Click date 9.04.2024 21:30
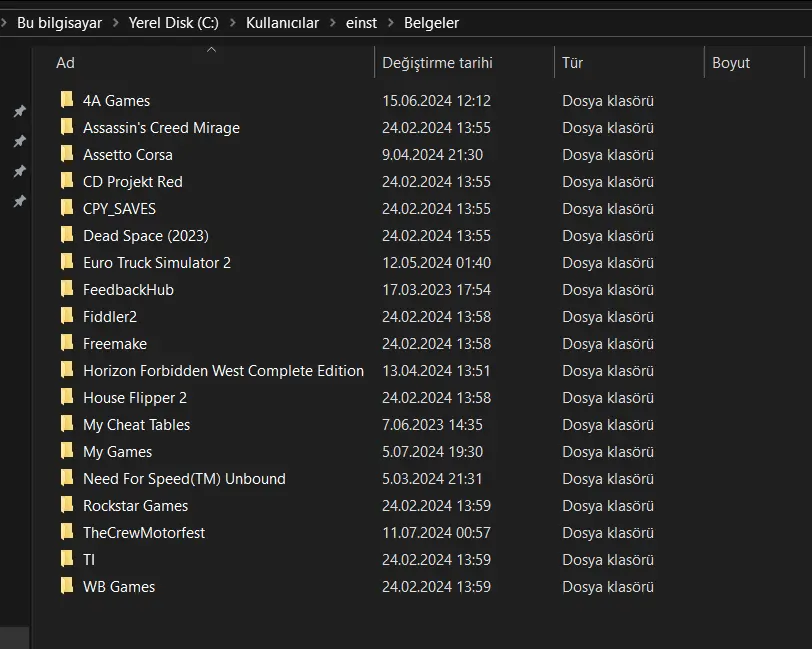 (432, 154)
